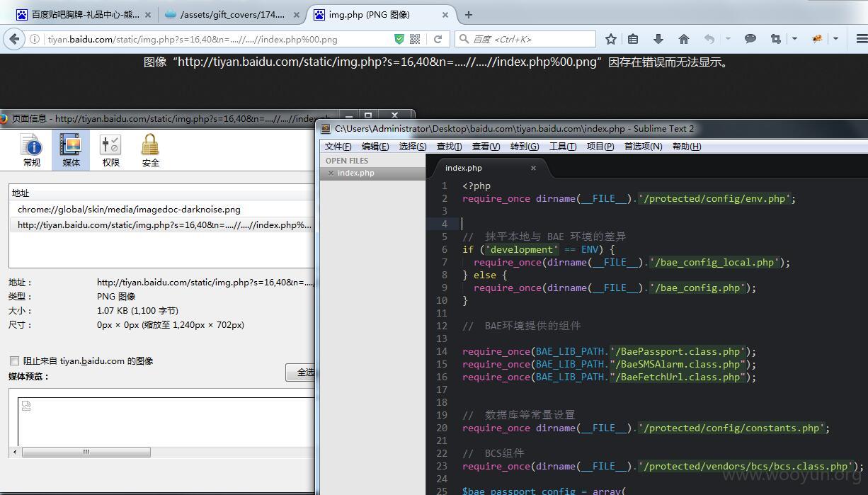Open Media (媒体) panel in Page Info

pos(71,150)
